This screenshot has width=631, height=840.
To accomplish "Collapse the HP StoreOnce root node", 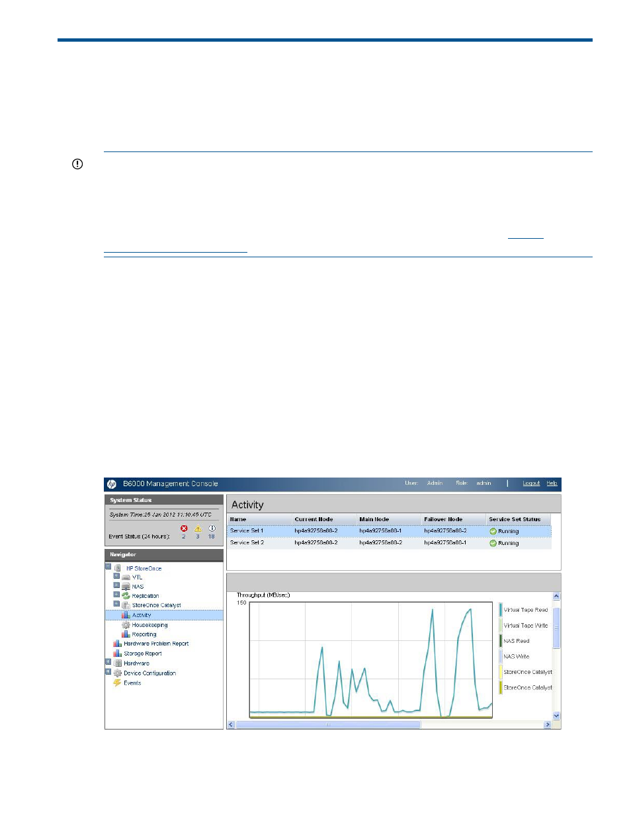I will click(108, 566).
